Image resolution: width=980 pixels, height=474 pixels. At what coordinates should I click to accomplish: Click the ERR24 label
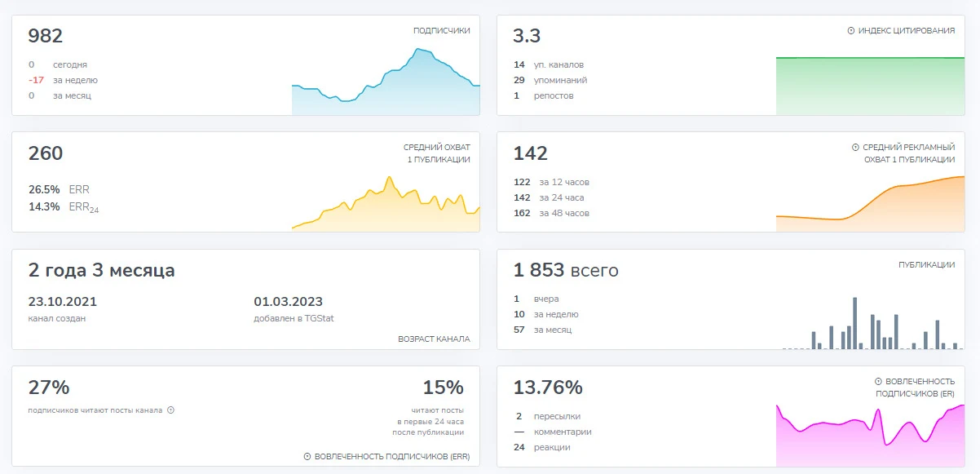click(84, 207)
